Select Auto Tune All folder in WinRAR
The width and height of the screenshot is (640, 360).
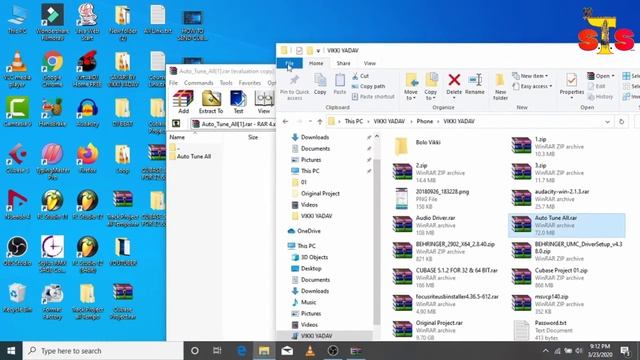pos(190,156)
